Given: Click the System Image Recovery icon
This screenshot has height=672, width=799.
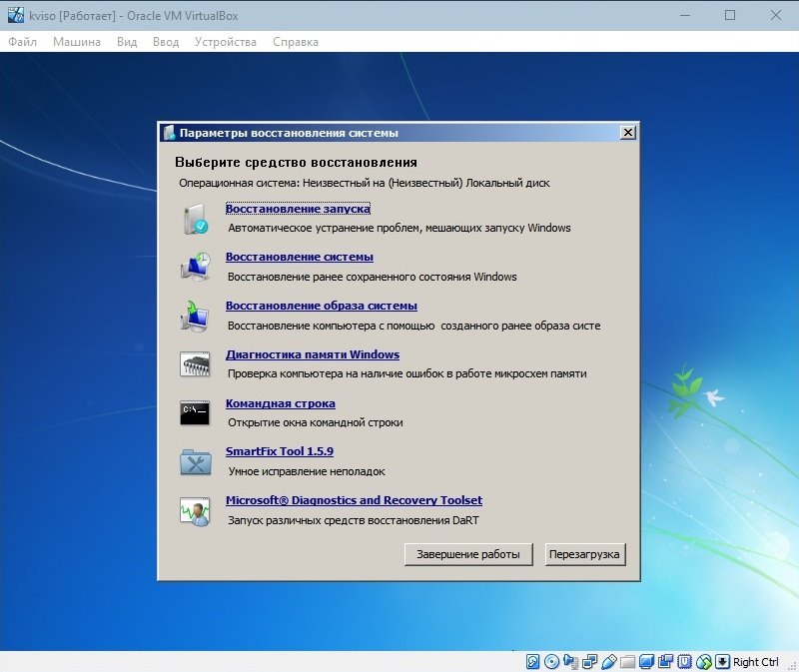Looking at the screenshot, I should click(x=195, y=316).
